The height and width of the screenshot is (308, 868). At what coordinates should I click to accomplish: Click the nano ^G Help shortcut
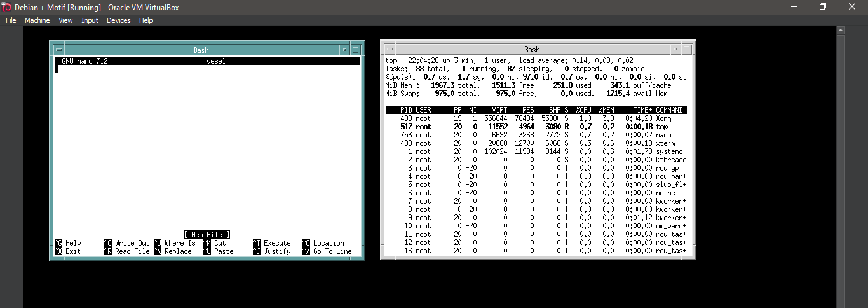[x=68, y=243]
